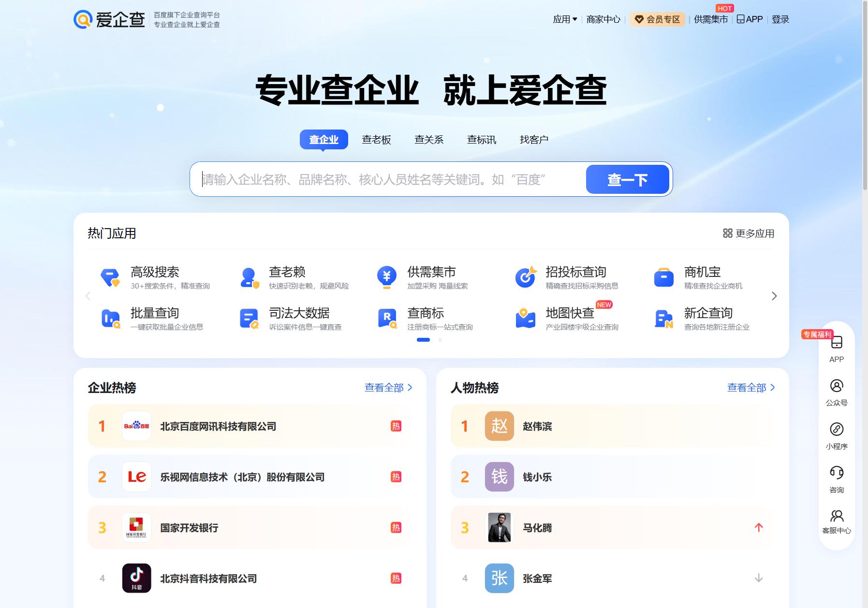Switch to the 查标讯 tab

tap(482, 139)
